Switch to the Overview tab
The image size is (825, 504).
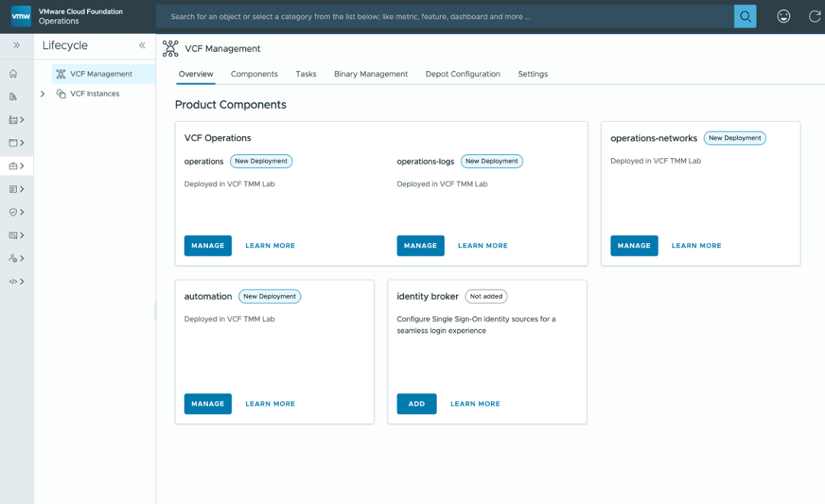tap(196, 74)
